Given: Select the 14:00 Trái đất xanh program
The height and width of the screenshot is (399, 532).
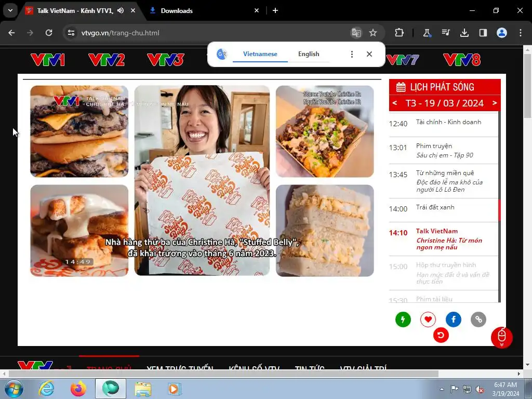Looking at the screenshot, I should click(444, 210).
